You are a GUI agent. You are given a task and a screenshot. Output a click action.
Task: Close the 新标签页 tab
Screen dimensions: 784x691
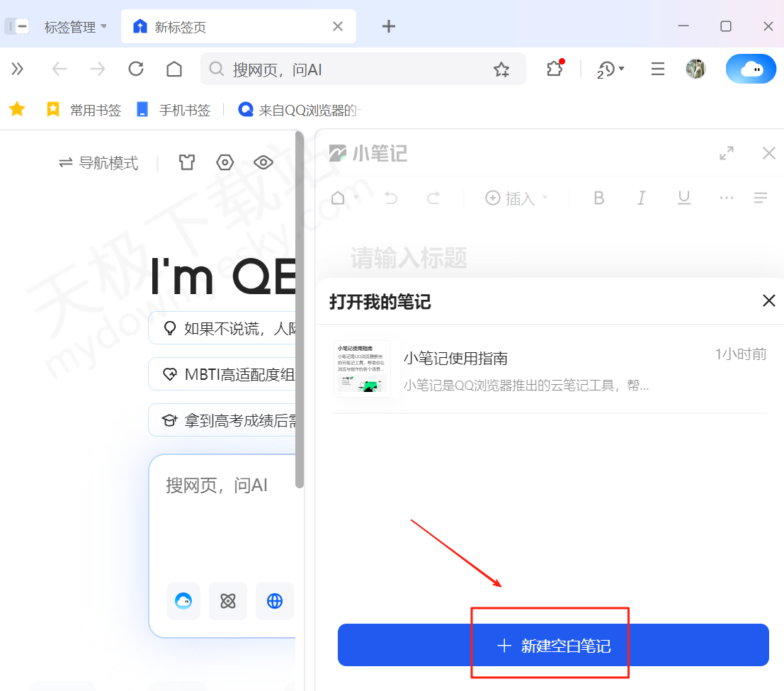click(338, 26)
